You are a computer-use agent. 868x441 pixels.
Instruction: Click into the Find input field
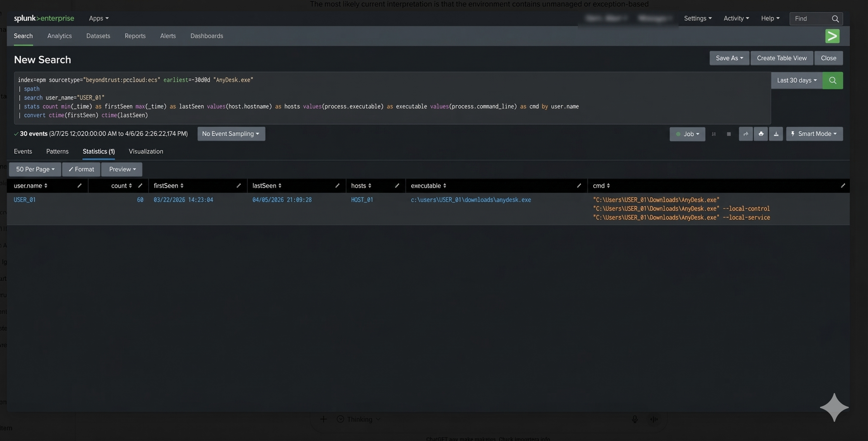(810, 19)
